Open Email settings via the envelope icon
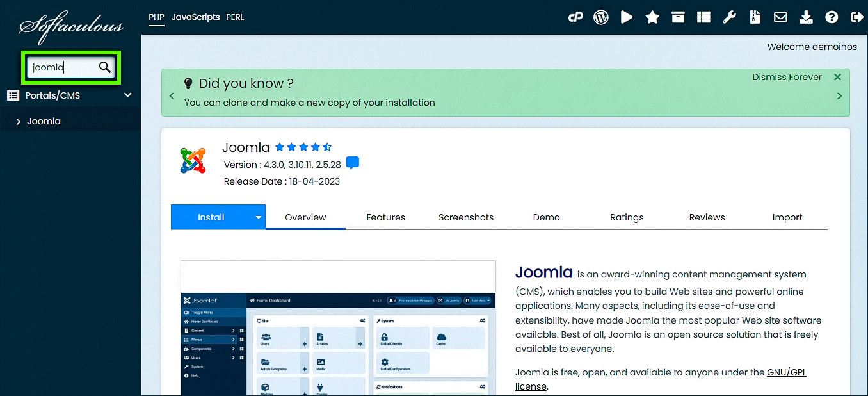868x396 pixels. tap(780, 17)
